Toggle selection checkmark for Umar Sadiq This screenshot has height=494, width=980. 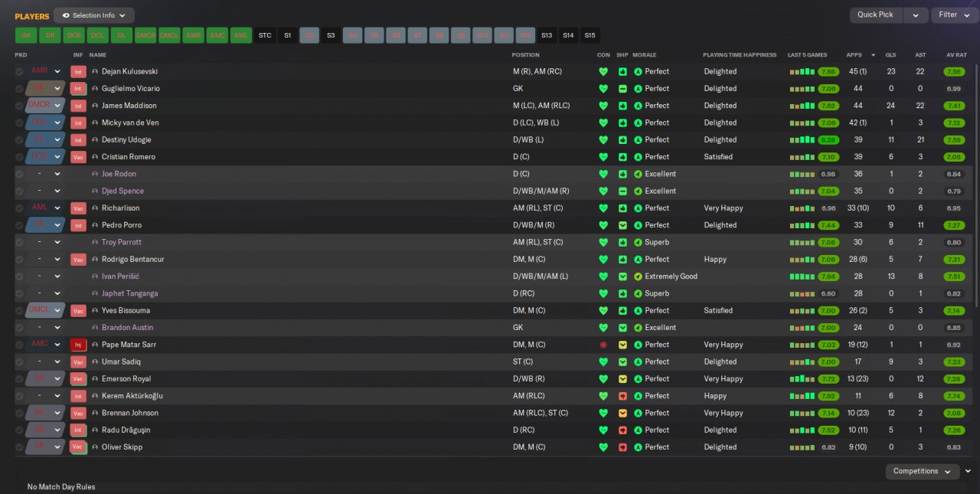tap(19, 362)
